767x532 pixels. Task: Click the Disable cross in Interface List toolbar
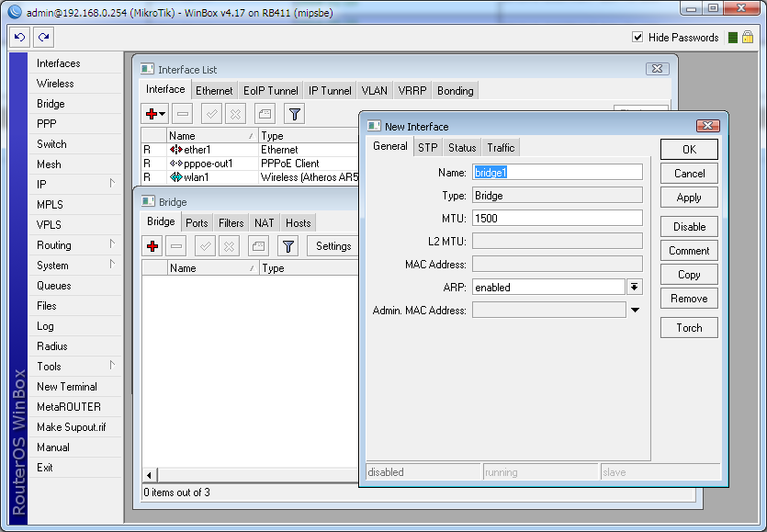(235, 114)
